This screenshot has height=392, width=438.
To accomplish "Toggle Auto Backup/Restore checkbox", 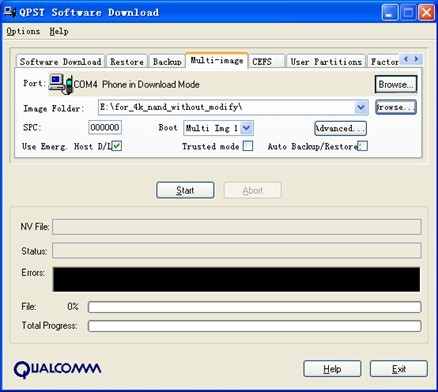I will [363, 146].
